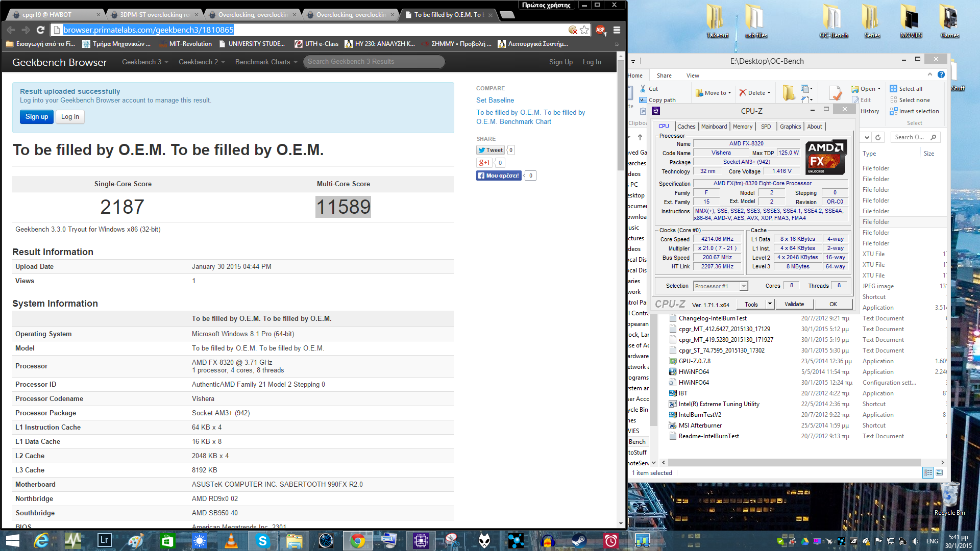Click the Explorer up-one-level arrow
Image resolution: width=980 pixels, height=551 pixels.
click(x=640, y=137)
